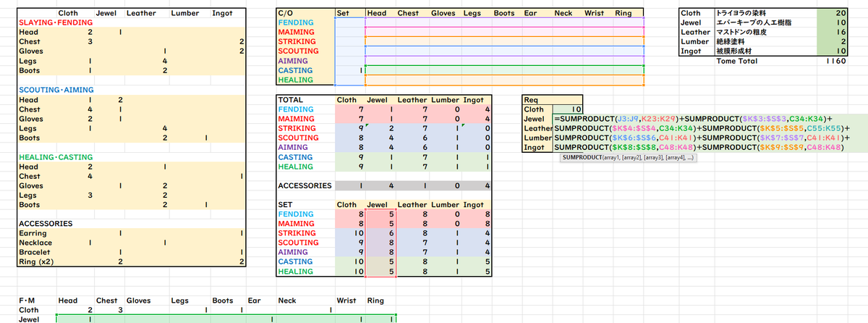Select the quantity 20 next to トライヨラの染料
Screen dimensions: 868x323
coord(840,13)
